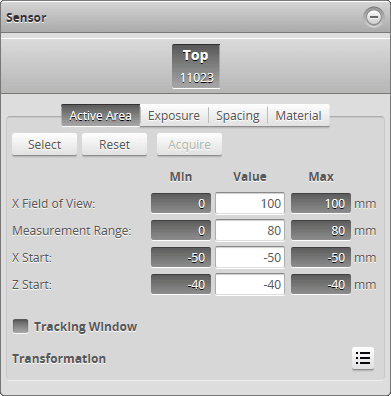391x396 pixels.
Task: Collapse the Sensor panel with minus icon
Action: pyautogui.click(x=374, y=17)
